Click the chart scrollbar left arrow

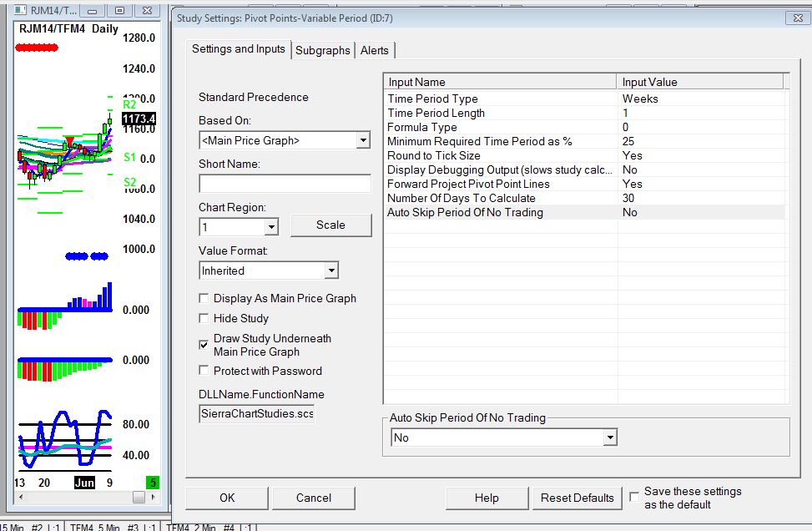click(20, 497)
